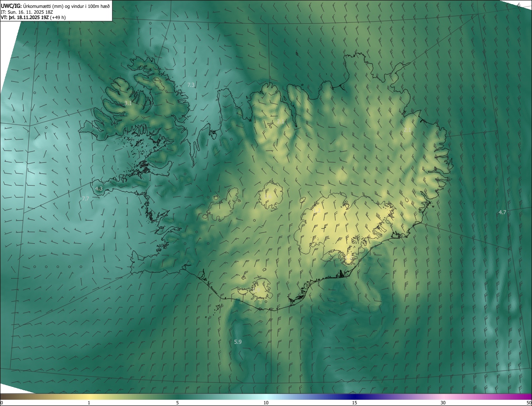Click the 15 tick on the color scale
This screenshot has height=406, width=532.
pos(355,403)
